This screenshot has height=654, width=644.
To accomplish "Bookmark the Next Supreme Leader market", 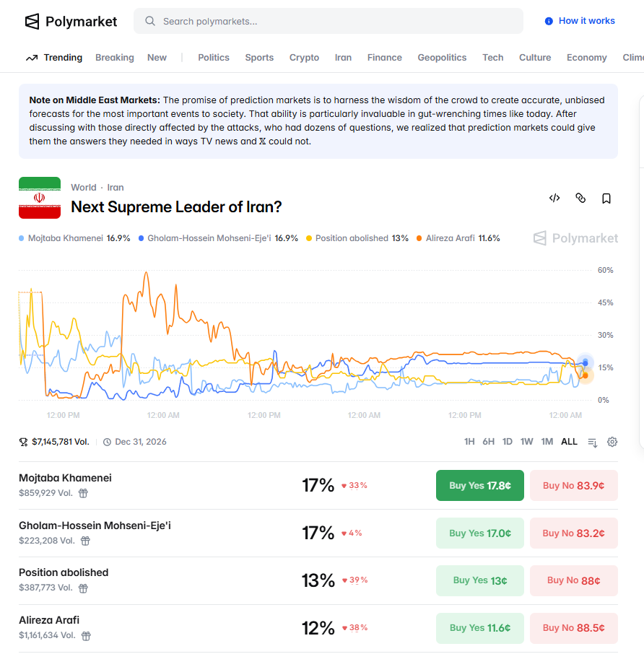I will click(x=606, y=198).
